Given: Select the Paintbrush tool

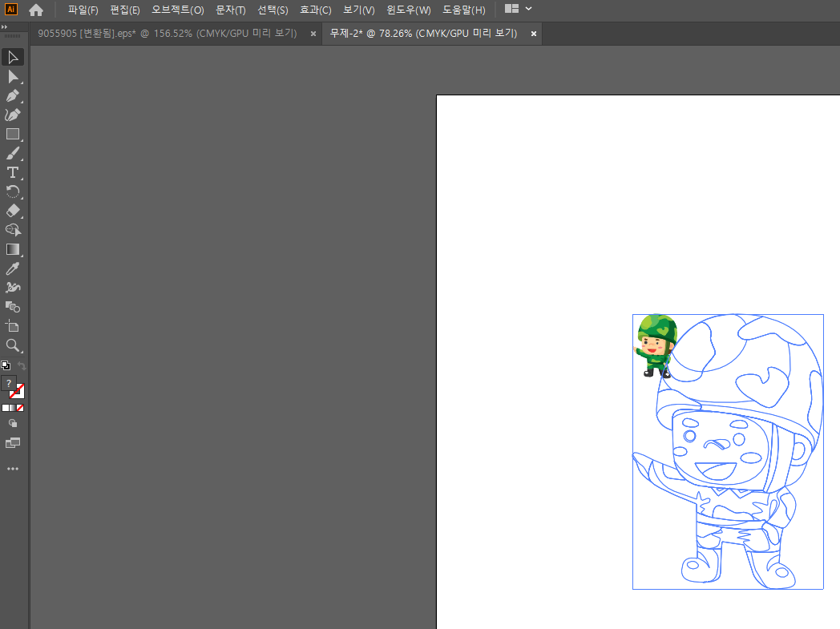Looking at the screenshot, I should click(13, 154).
